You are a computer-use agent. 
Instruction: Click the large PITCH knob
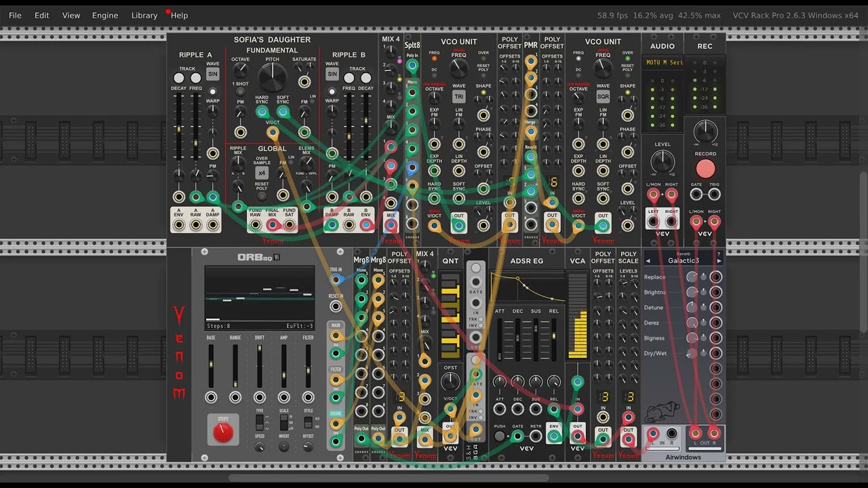[273, 79]
